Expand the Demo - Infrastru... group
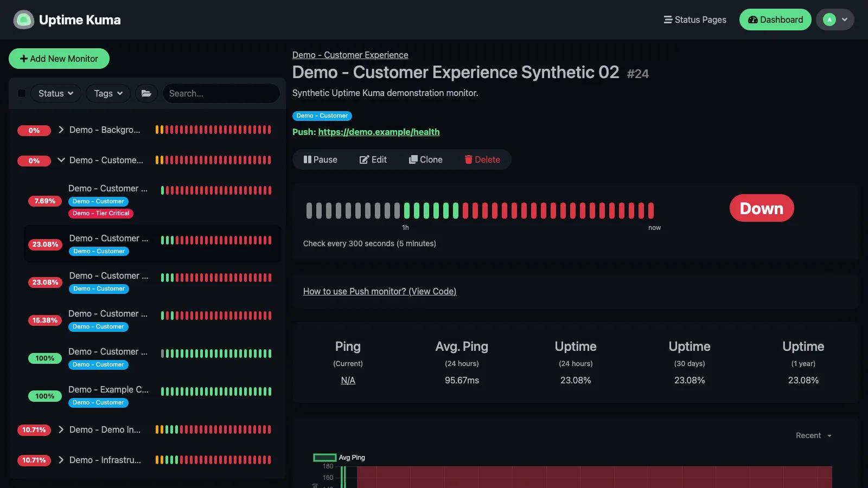Screen dimensions: 868x488 [x=61, y=460]
